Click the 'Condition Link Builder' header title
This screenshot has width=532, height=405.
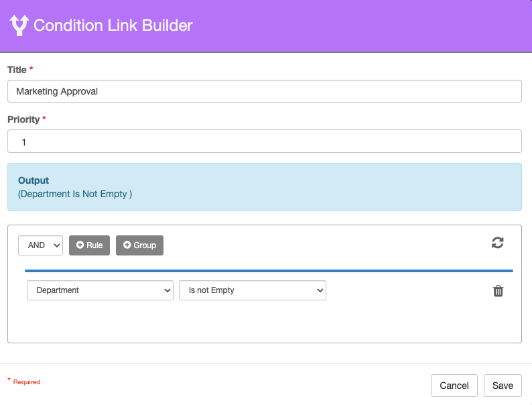[x=113, y=25]
